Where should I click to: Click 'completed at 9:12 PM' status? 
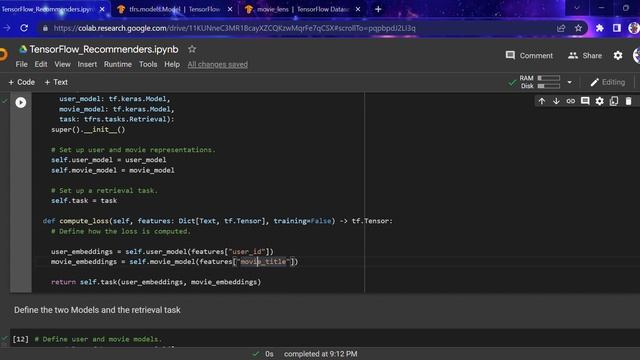(x=320, y=354)
